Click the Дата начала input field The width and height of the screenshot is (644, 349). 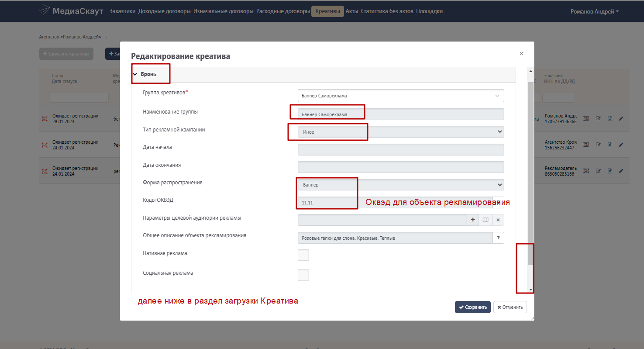(400, 149)
